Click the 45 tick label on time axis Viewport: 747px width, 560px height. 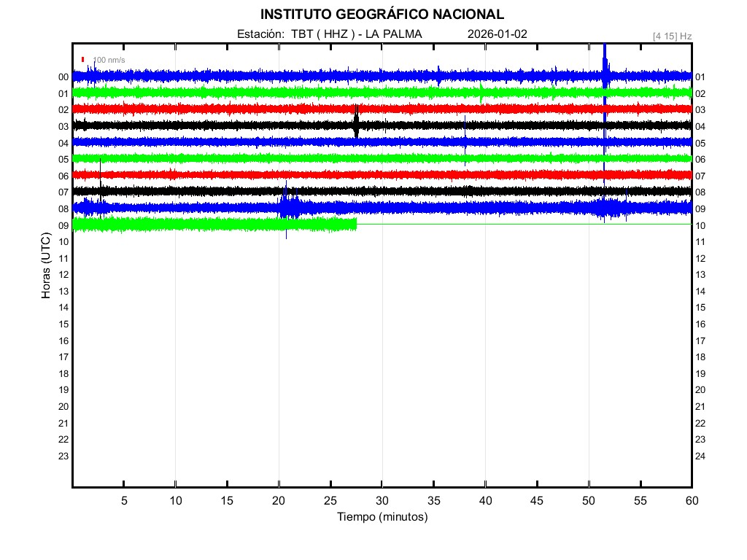pyautogui.click(x=537, y=500)
